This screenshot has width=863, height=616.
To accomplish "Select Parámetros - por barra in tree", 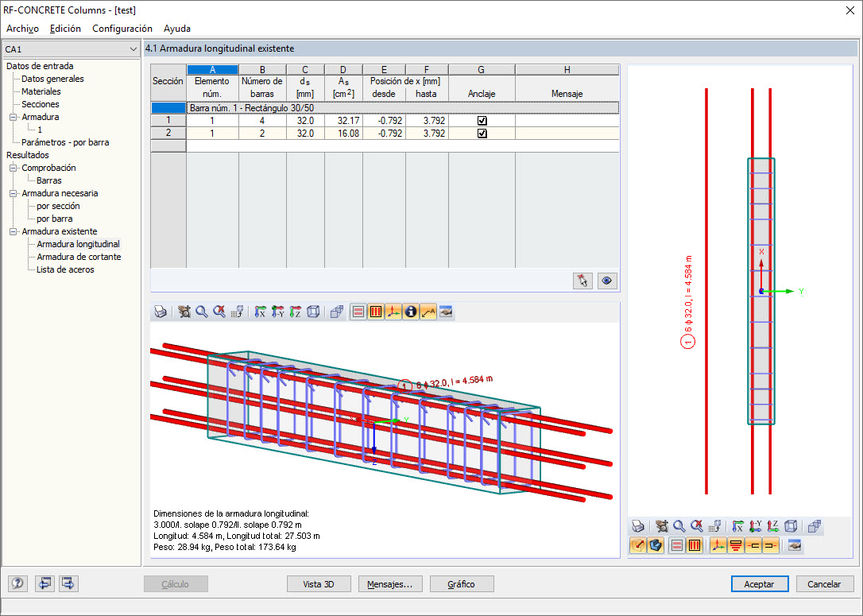I will [65, 142].
